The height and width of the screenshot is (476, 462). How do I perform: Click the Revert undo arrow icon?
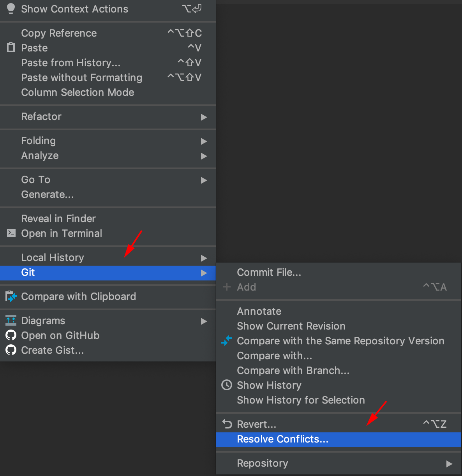tap(227, 423)
